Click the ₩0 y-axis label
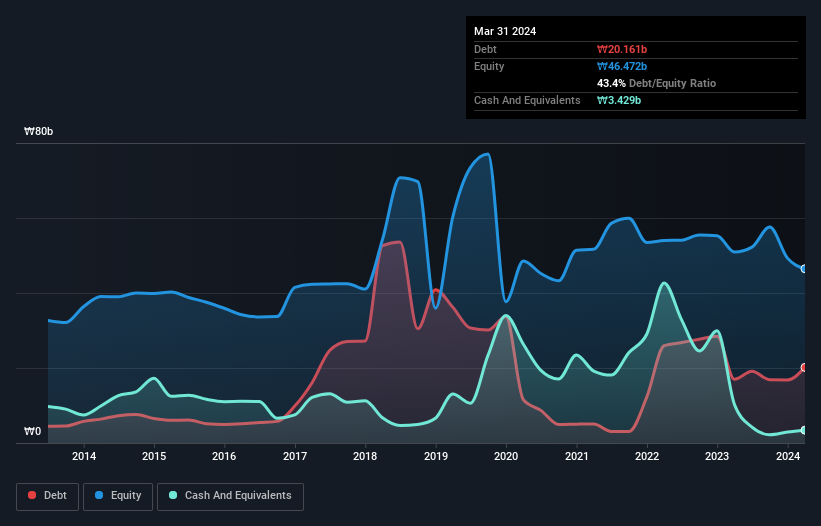This screenshot has height=526, width=821. point(32,431)
